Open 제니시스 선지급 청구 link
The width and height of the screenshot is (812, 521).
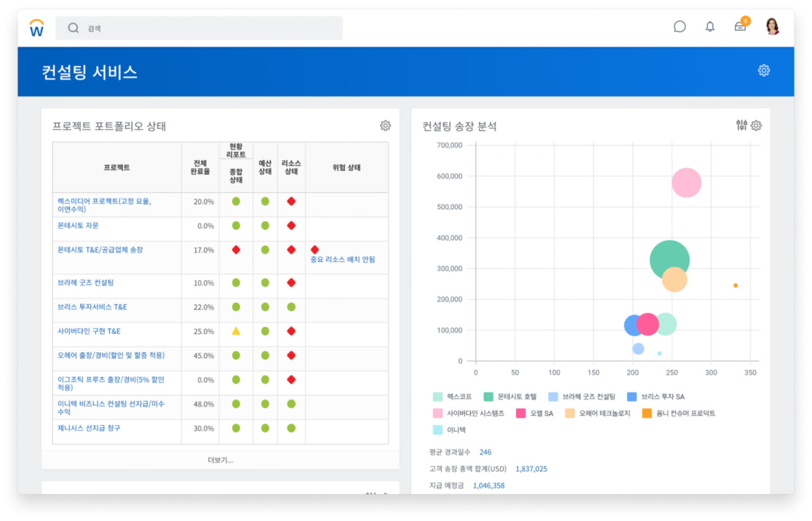tap(89, 428)
